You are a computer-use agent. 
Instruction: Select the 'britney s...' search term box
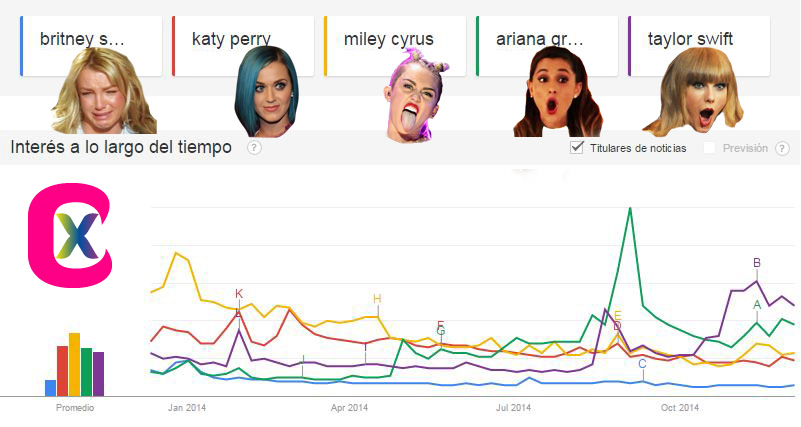92,40
